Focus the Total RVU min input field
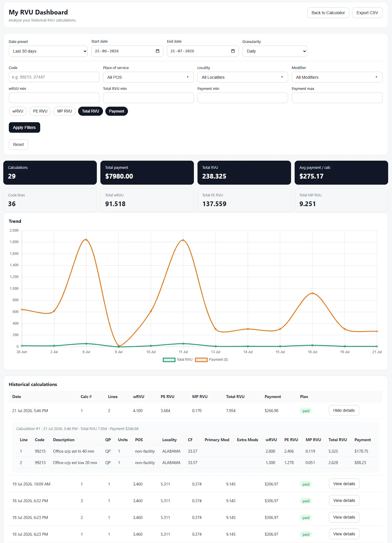Screen dimensions: 392x543 [x=148, y=98]
